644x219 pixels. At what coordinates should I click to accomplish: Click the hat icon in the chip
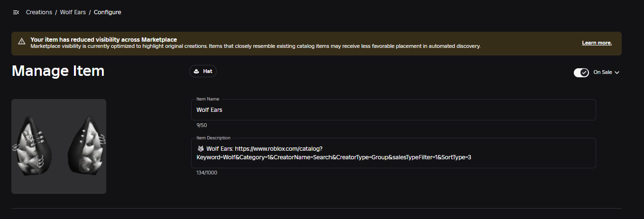click(x=197, y=71)
